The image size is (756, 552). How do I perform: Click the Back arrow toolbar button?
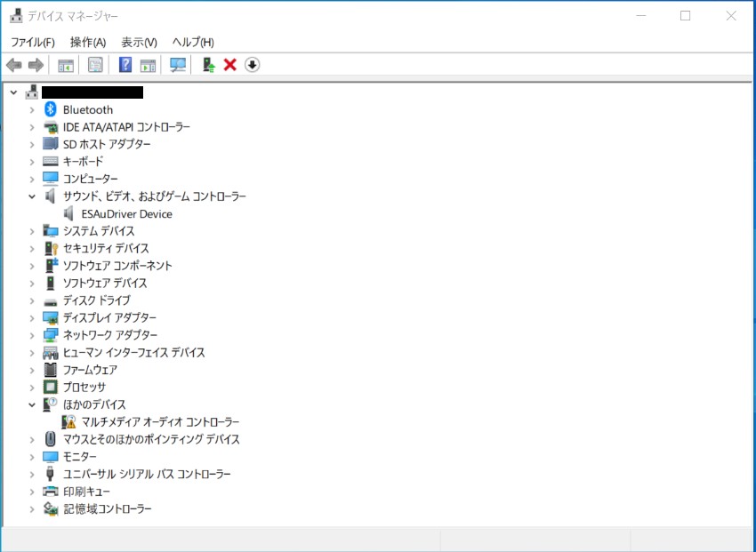[13, 65]
